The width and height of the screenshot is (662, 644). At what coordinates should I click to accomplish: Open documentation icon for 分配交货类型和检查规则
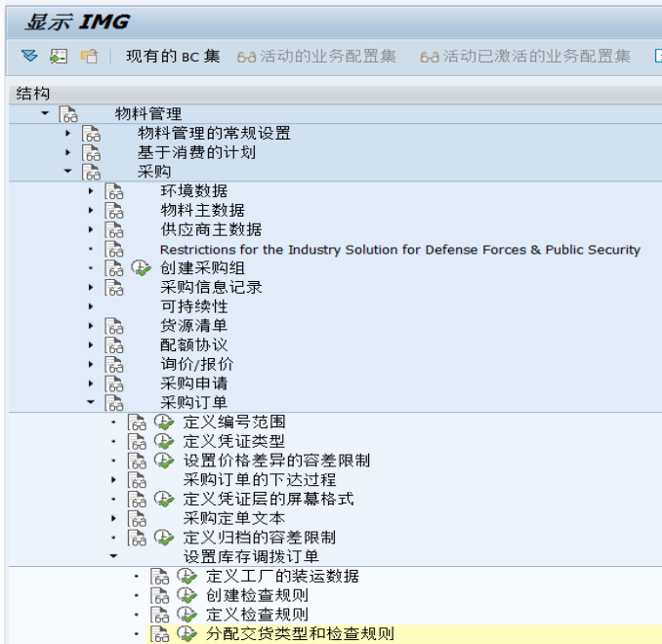click(159, 634)
